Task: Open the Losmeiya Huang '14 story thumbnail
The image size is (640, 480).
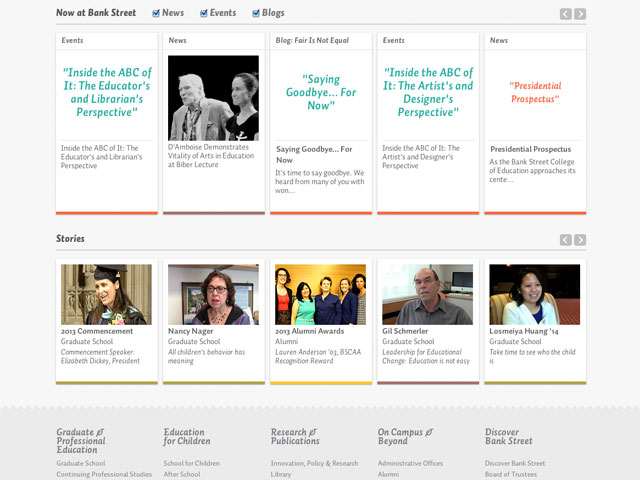Action: pyautogui.click(x=535, y=294)
